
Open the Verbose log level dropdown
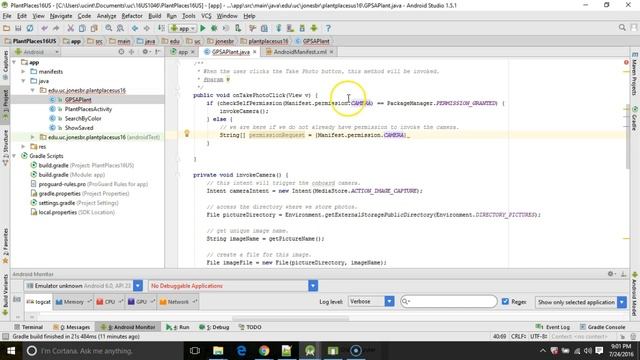click(389, 301)
